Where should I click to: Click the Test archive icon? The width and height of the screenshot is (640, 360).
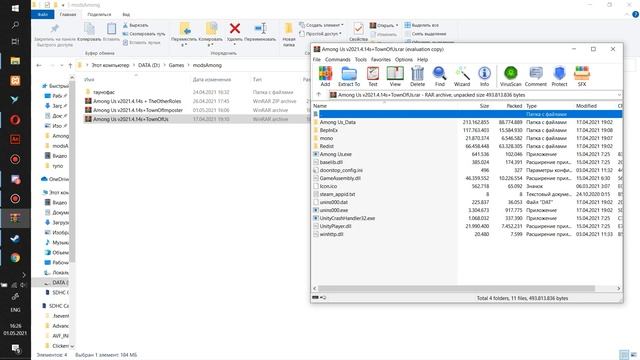coord(373,76)
